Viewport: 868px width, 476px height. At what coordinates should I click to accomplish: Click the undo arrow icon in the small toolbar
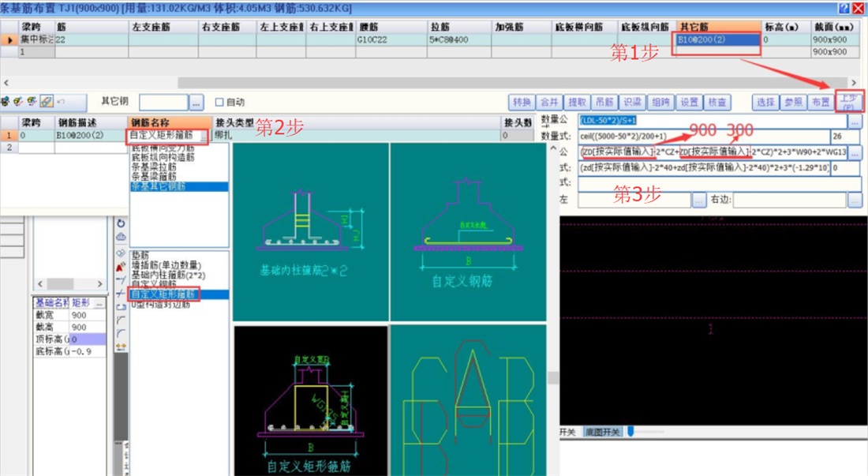tap(61, 101)
